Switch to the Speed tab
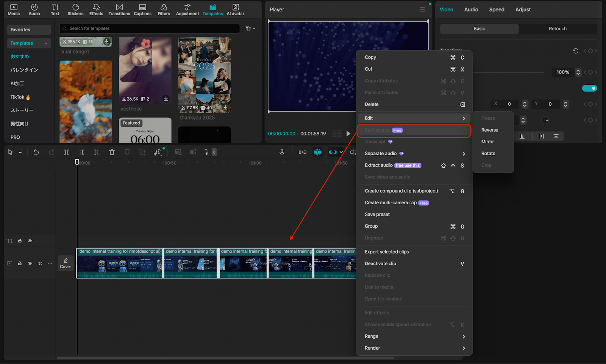606x364 pixels. 497,9
